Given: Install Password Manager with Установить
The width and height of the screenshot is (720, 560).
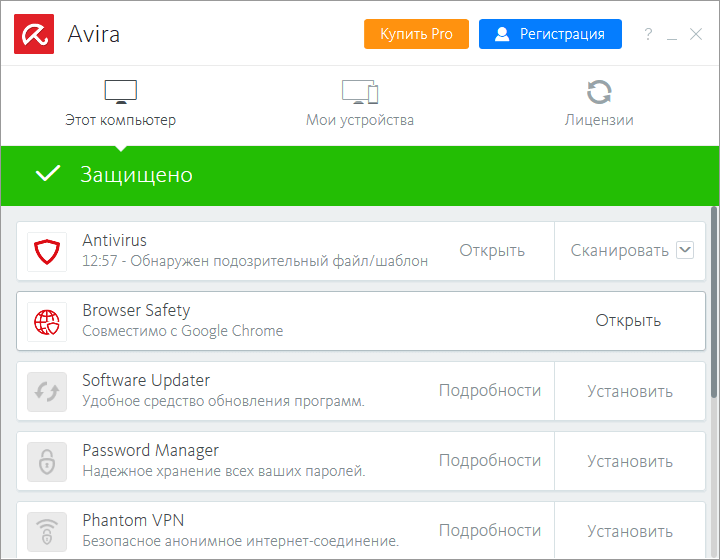Looking at the screenshot, I should [x=630, y=461].
